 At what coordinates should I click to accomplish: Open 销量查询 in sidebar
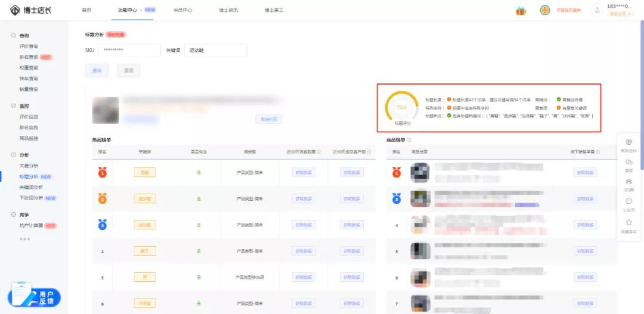click(x=29, y=89)
